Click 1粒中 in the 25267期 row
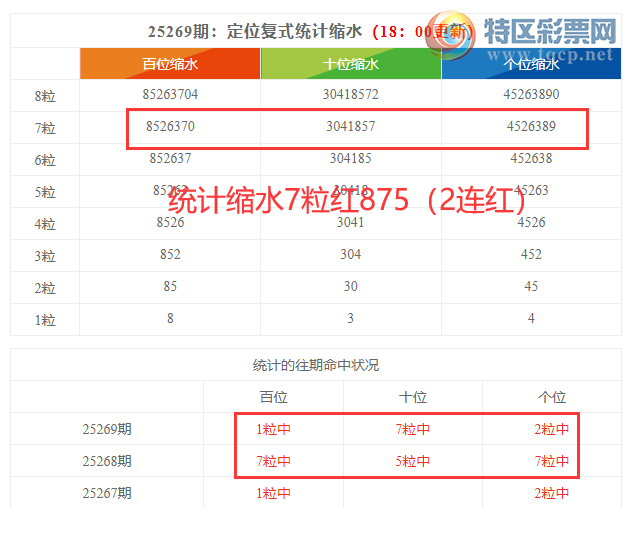This screenshot has width=626, height=548. [273, 493]
